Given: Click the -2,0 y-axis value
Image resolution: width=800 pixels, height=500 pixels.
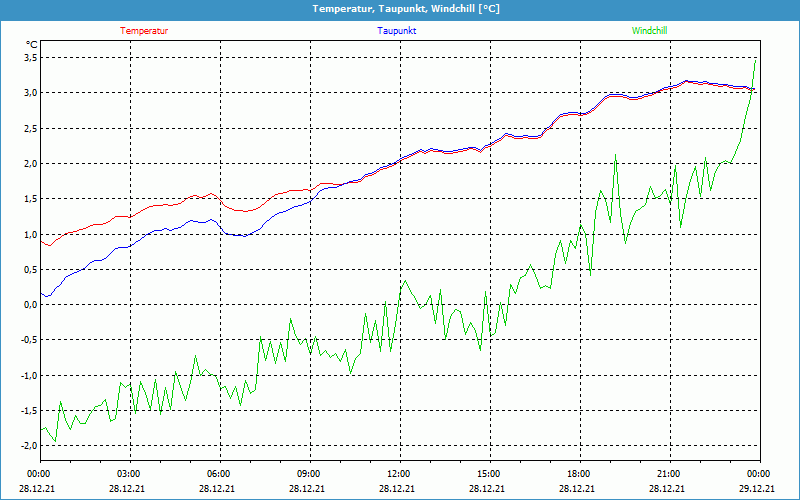Looking at the screenshot, I should click(29, 446).
